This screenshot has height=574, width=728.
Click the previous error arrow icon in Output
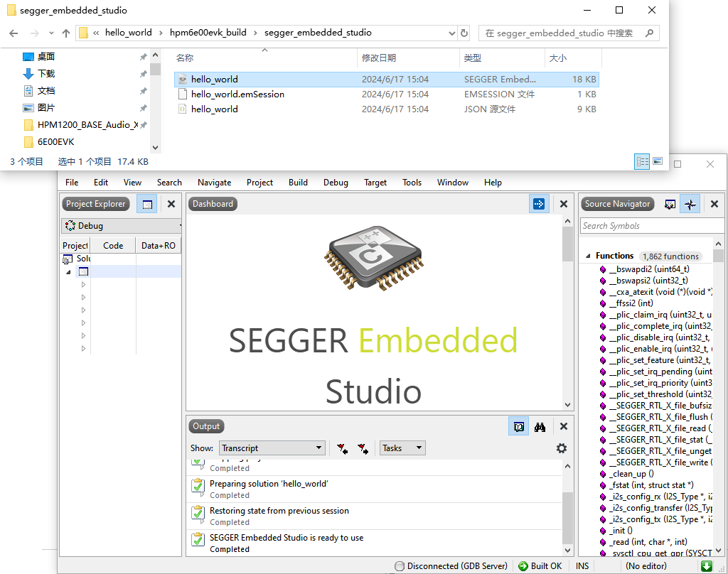point(343,449)
